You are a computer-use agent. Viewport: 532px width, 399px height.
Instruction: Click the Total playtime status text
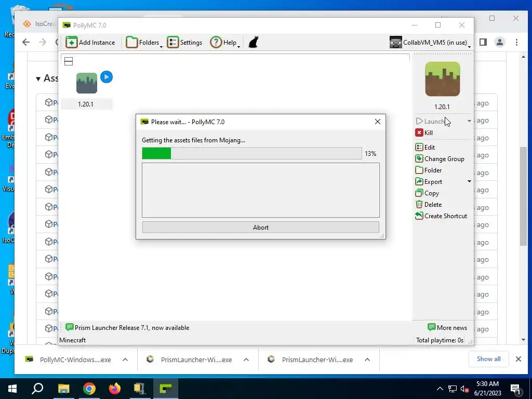pyautogui.click(x=440, y=340)
